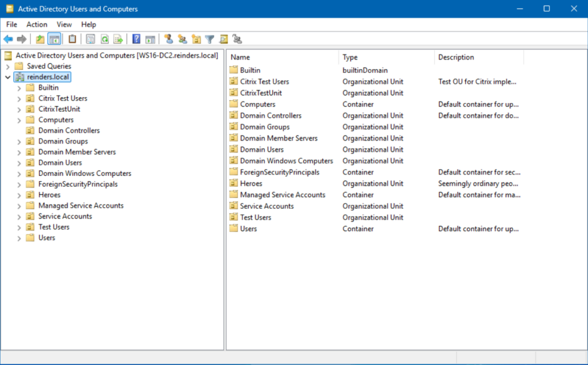Collapse the reinders.local domain node

pos(7,77)
